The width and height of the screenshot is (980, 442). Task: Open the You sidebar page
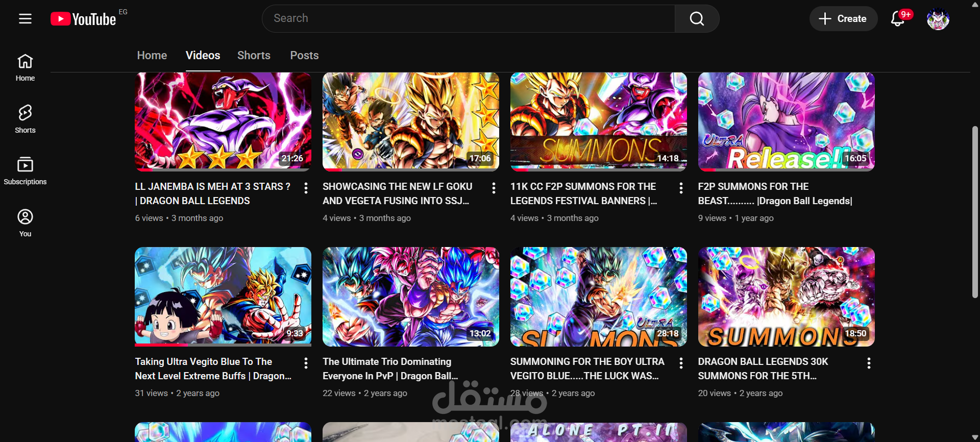(25, 223)
